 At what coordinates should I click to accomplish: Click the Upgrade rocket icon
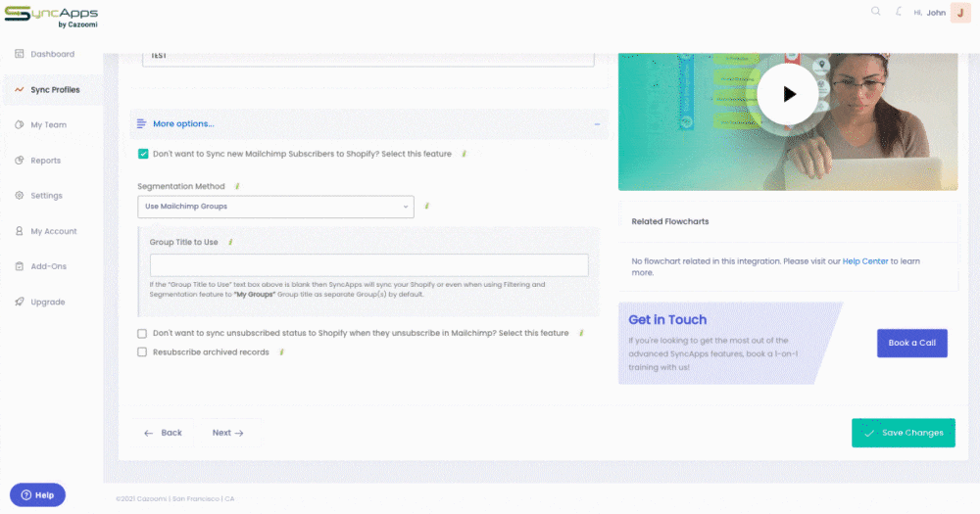click(20, 302)
